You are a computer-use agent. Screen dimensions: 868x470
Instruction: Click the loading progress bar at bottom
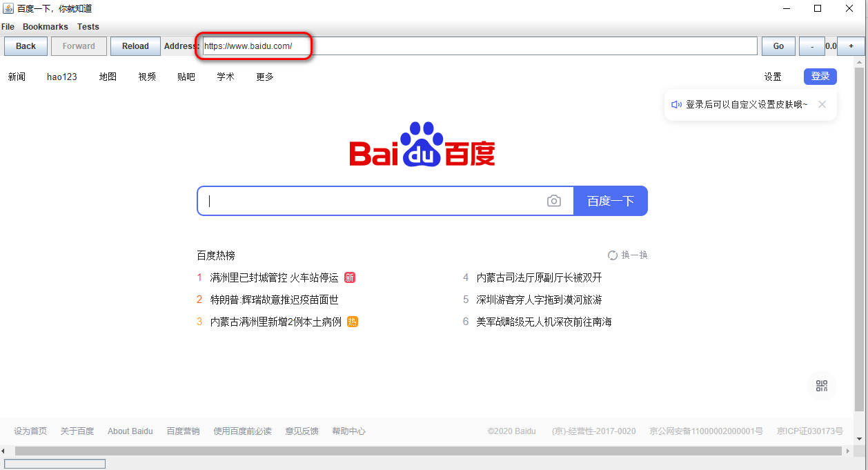55,464
